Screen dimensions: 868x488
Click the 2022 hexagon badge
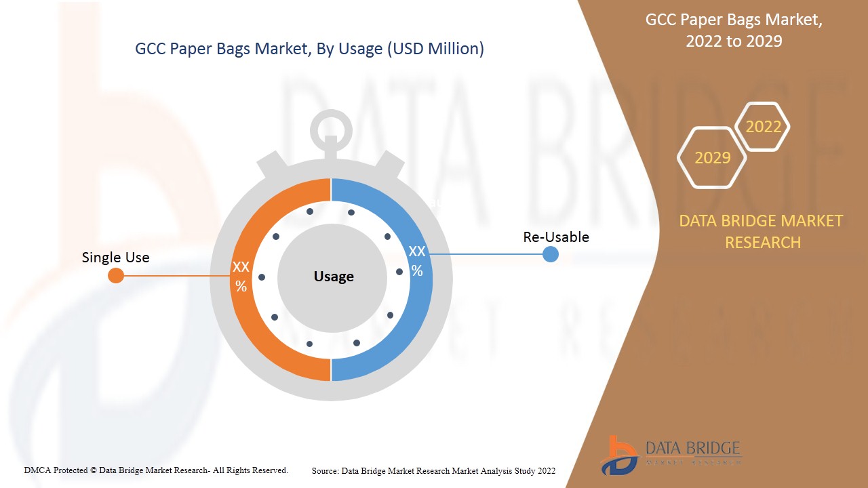coord(763,127)
